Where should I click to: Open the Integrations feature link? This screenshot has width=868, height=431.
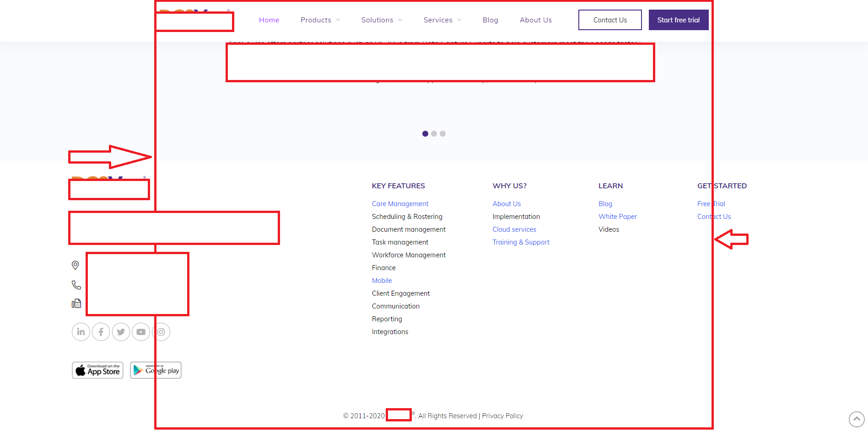click(390, 332)
